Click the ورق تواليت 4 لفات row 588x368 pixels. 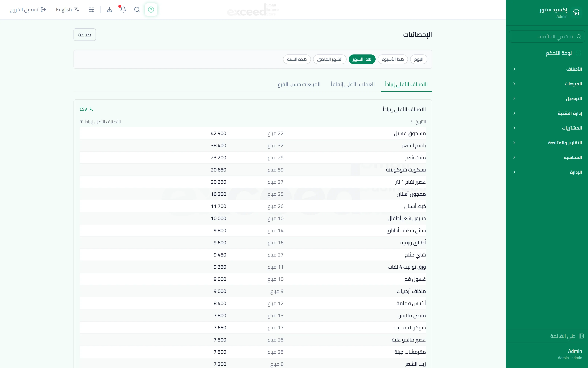tap(253, 267)
